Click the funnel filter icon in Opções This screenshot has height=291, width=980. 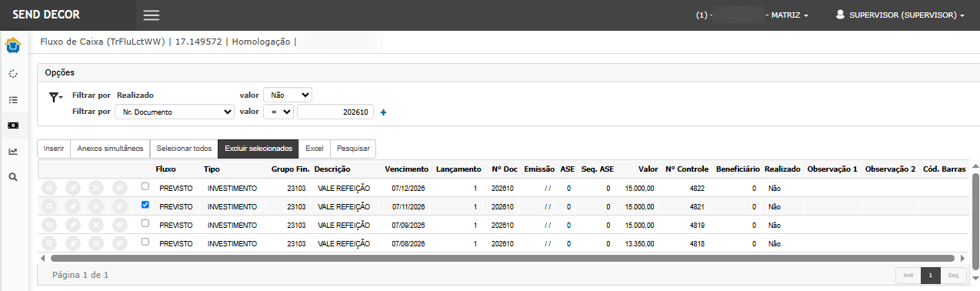[x=55, y=97]
